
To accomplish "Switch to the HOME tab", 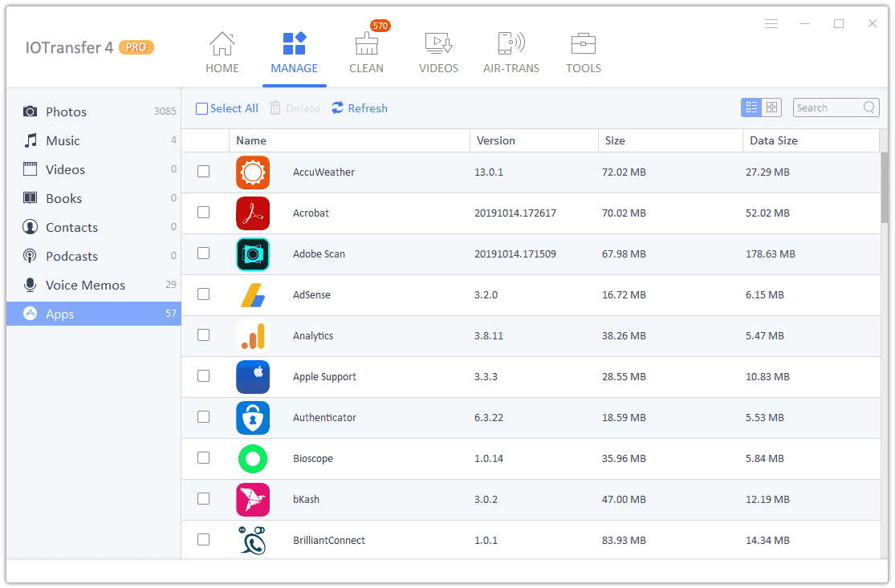I will point(222,51).
